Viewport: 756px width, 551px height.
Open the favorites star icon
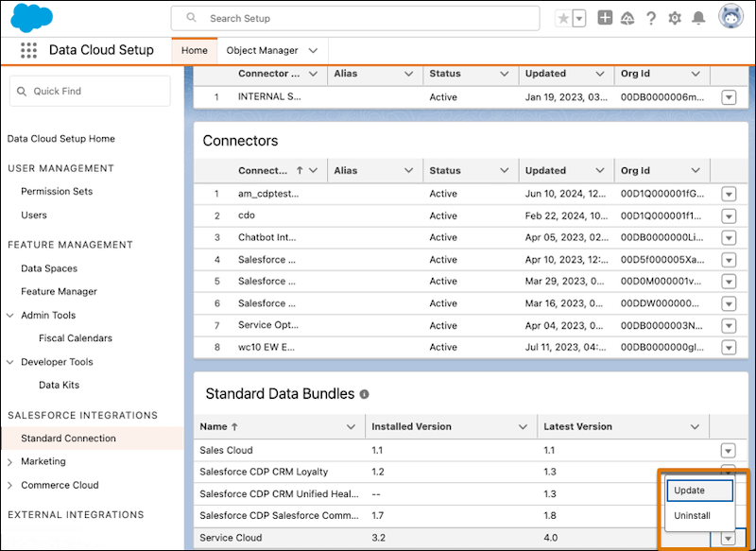click(564, 18)
